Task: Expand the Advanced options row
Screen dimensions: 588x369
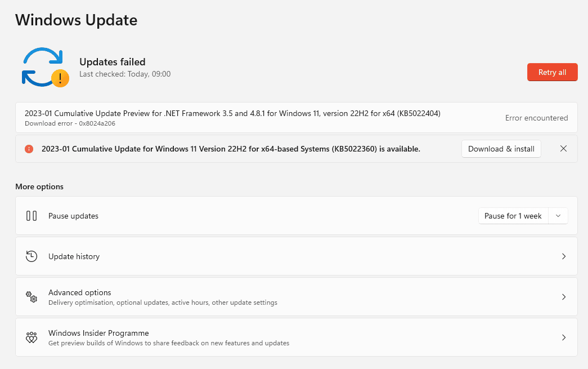Action: (563, 297)
